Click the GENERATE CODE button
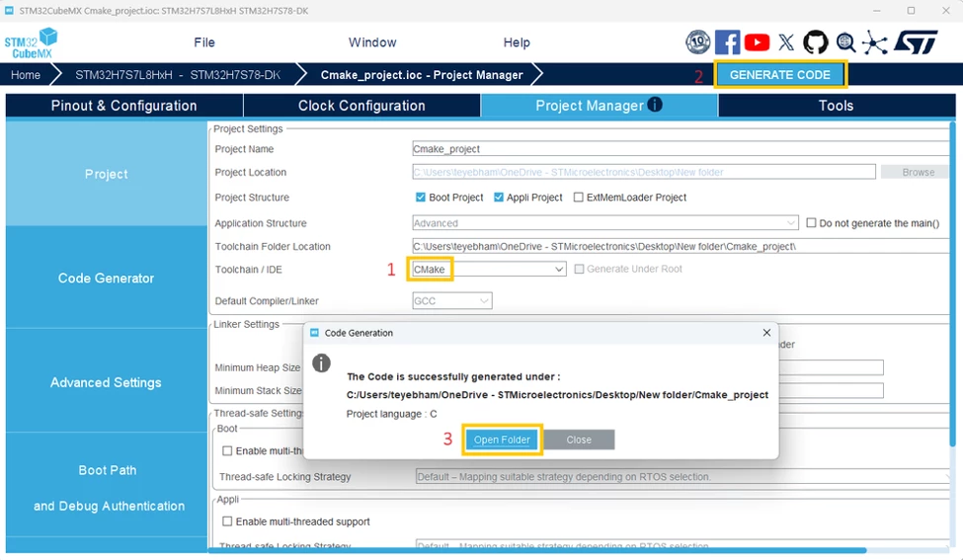The image size is (963, 560). [x=780, y=75]
